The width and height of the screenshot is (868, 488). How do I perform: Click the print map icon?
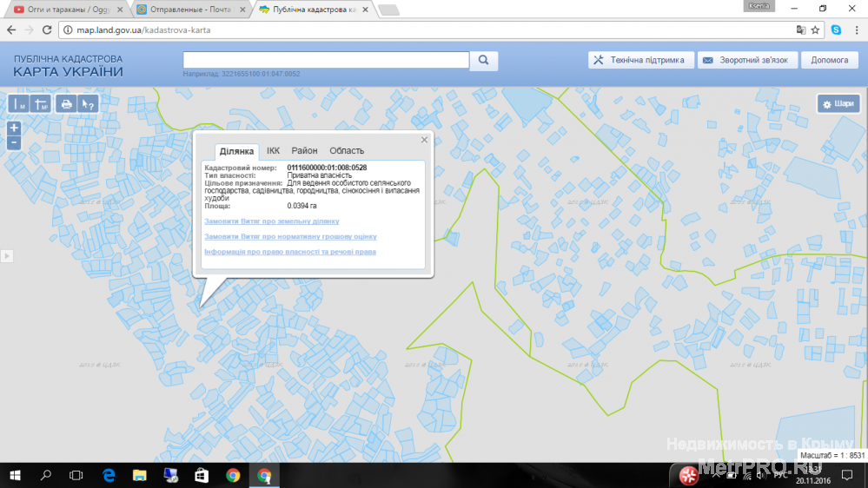click(x=66, y=103)
